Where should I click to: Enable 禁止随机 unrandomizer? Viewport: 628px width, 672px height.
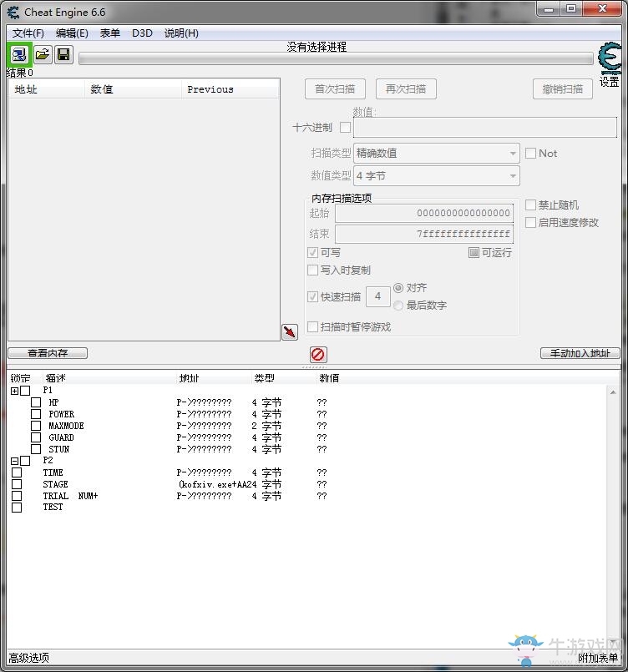(x=530, y=205)
